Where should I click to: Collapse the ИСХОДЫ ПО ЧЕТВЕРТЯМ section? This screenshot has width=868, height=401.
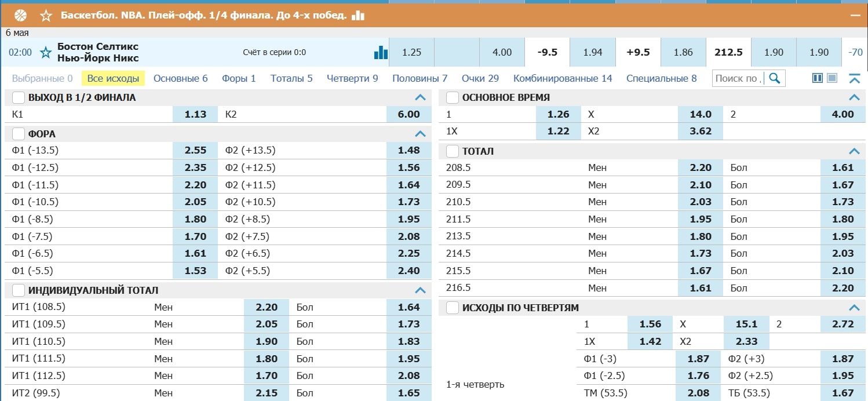coord(854,308)
